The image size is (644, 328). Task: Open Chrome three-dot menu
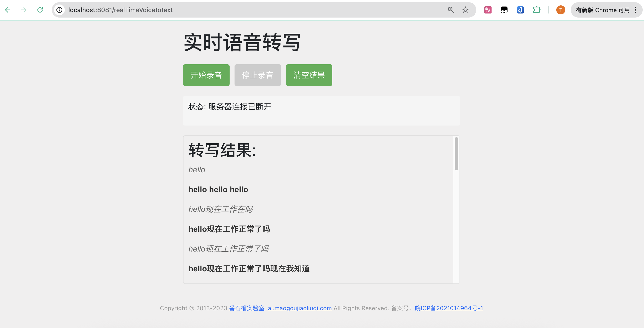pyautogui.click(x=635, y=10)
